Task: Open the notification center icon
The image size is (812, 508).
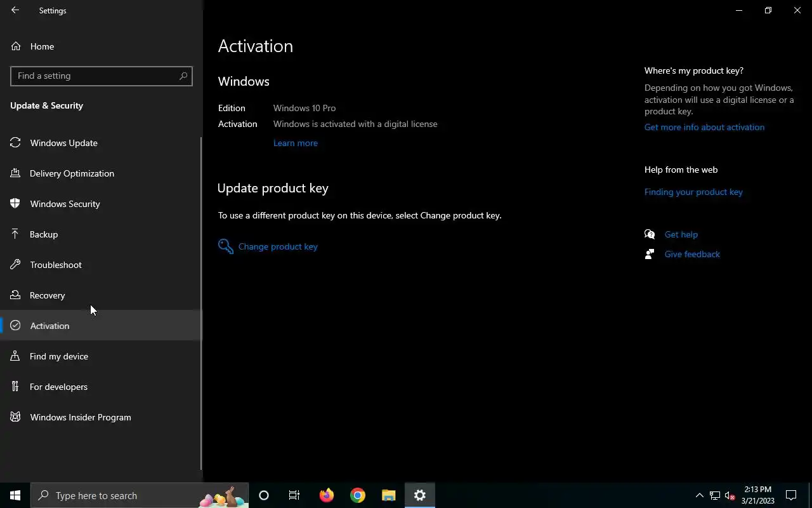Action: [791, 495]
